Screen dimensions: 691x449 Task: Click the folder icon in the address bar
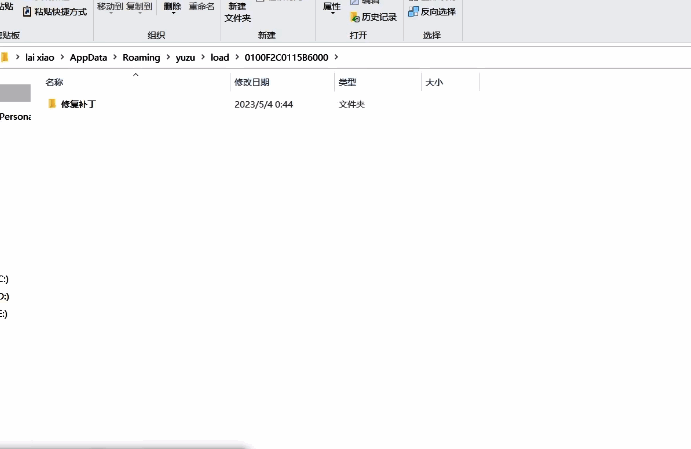click(4, 57)
